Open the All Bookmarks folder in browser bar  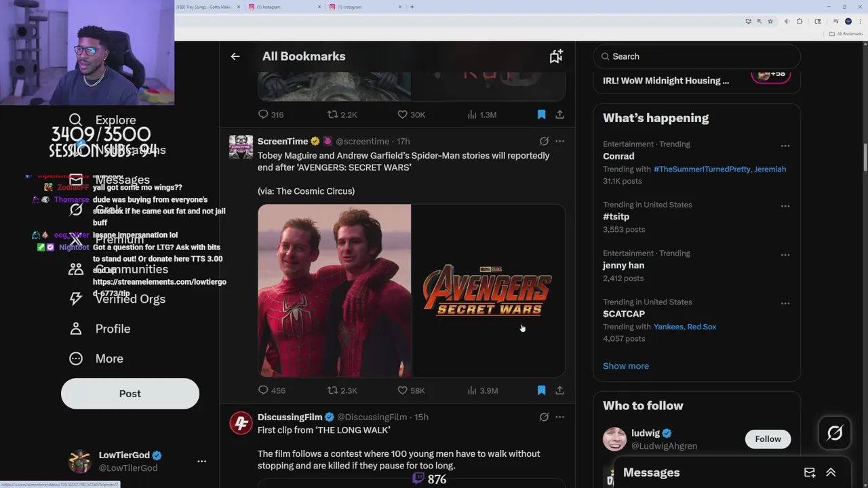click(846, 34)
